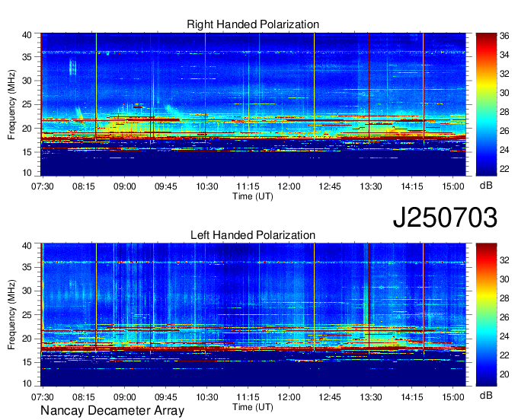Click the 07:30 time tick on Right Handed plot
Image resolution: width=518 pixels, height=420 pixels.
43,186
